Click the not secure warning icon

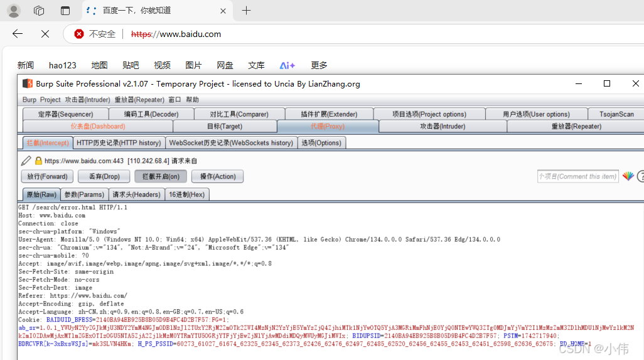pos(79,34)
